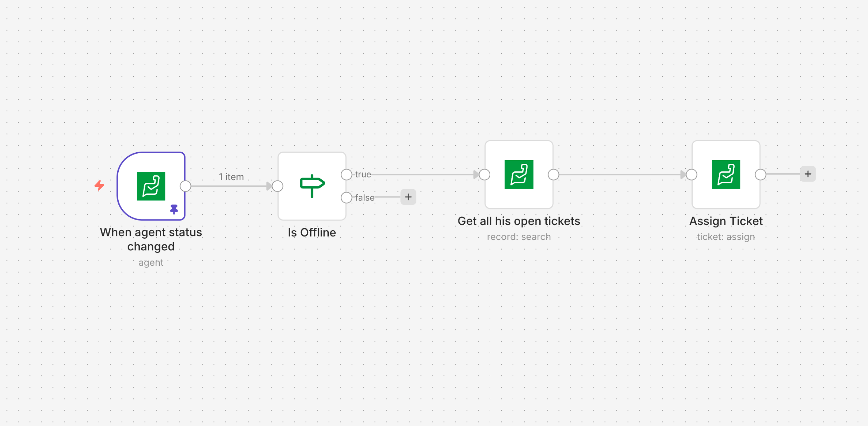Click the 1 item connection label
The image size is (868, 426).
click(x=231, y=177)
